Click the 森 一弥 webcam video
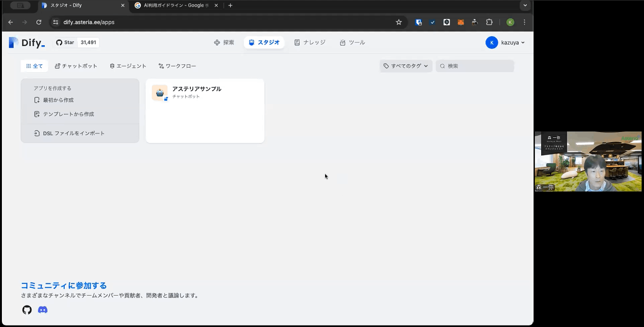This screenshot has width=644, height=327. (x=588, y=162)
